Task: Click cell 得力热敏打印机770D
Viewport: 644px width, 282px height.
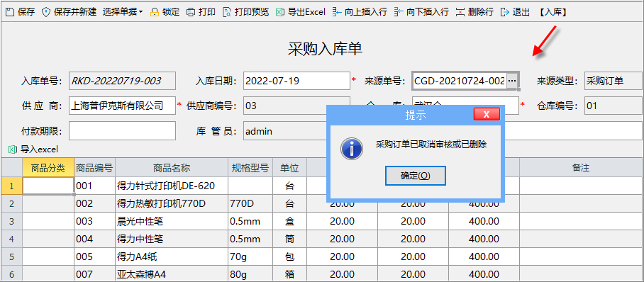Action: click(172, 203)
